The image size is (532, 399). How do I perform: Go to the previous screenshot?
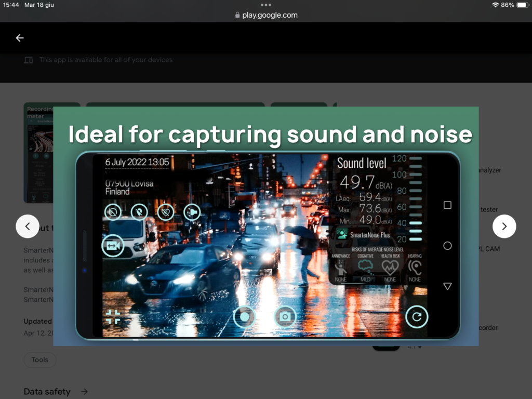point(28,227)
